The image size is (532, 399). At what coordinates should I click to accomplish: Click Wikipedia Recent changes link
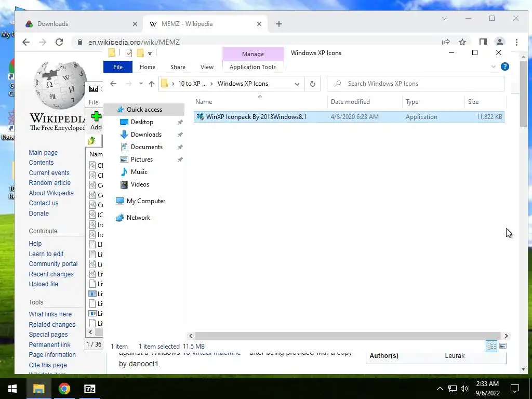(x=51, y=274)
